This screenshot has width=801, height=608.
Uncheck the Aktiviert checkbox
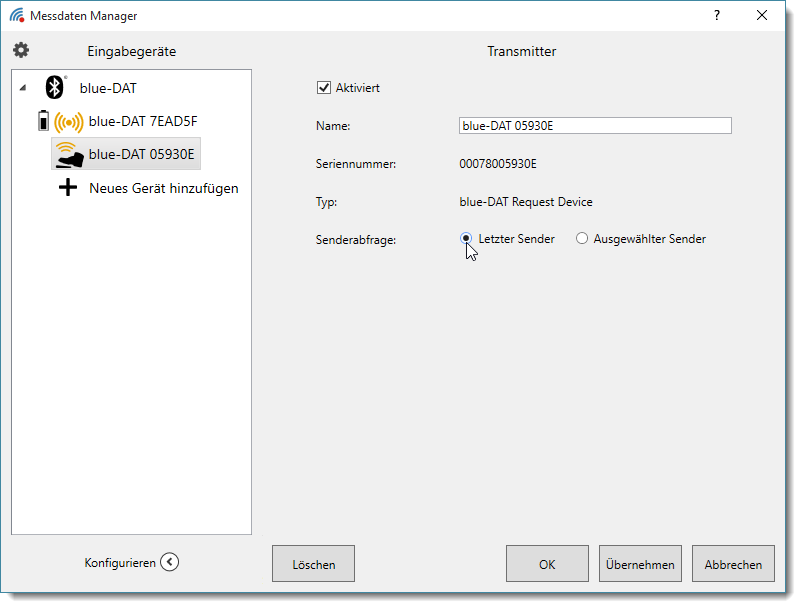[323, 88]
